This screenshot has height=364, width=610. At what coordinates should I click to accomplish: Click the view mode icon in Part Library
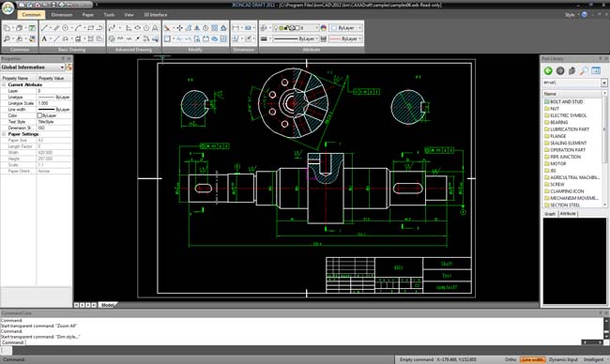[x=596, y=70]
